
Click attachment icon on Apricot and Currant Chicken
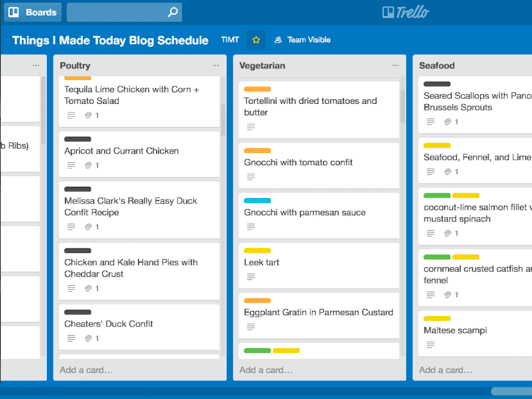coord(88,165)
